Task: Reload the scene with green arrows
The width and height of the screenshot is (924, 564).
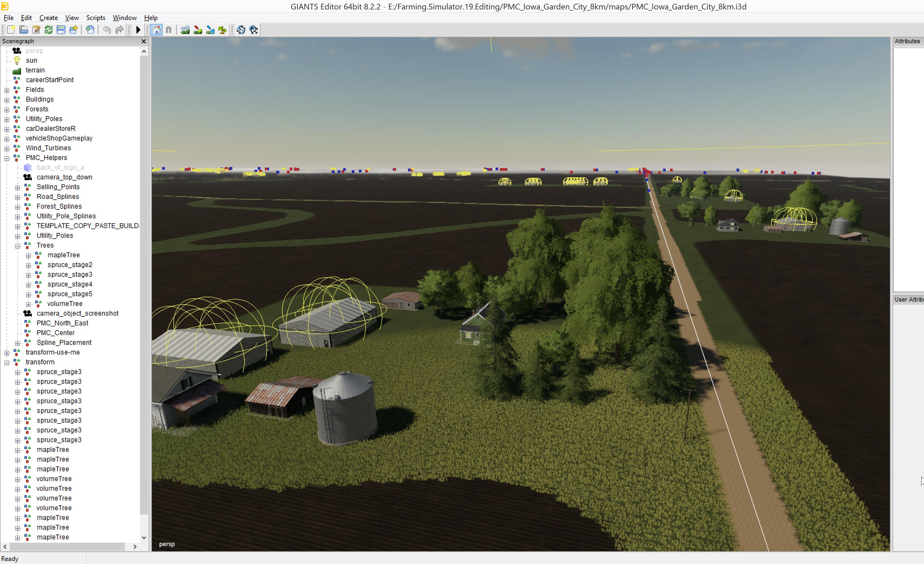Action: pos(48,30)
